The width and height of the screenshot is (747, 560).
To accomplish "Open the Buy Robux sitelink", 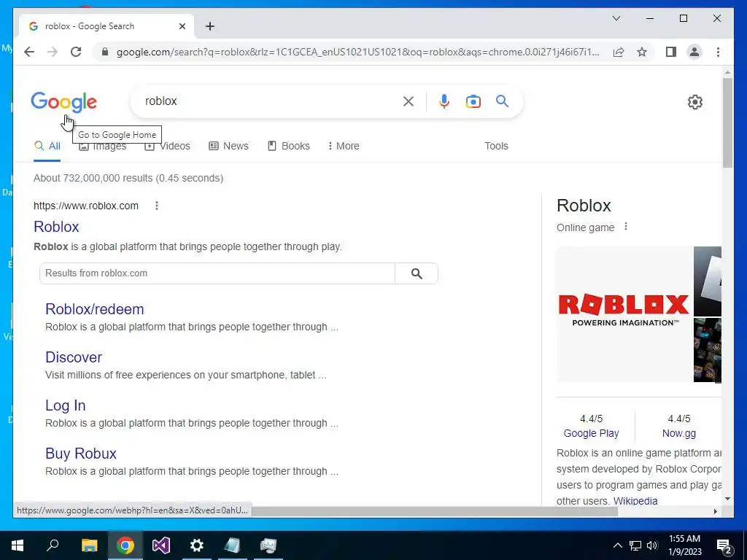I will click(x=80, y=454).
